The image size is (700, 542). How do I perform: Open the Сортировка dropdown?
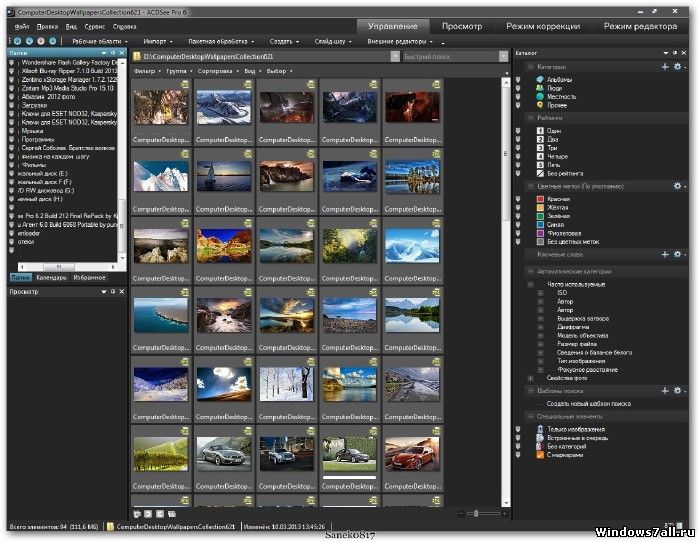217,72
